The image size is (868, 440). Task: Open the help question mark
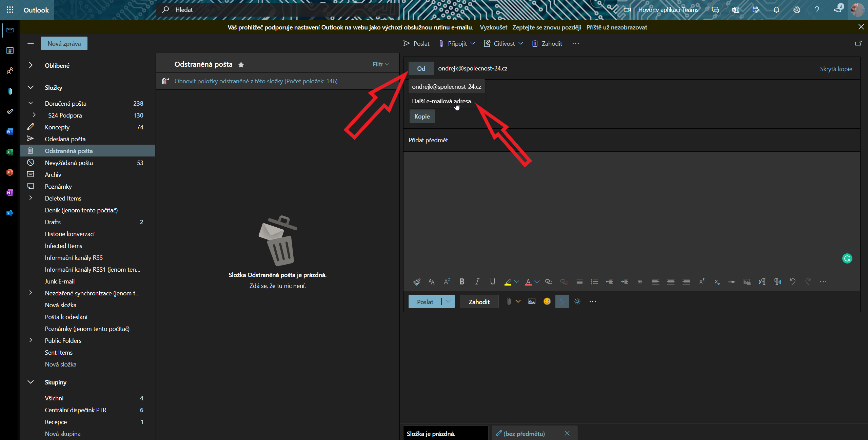pos(817,10)
